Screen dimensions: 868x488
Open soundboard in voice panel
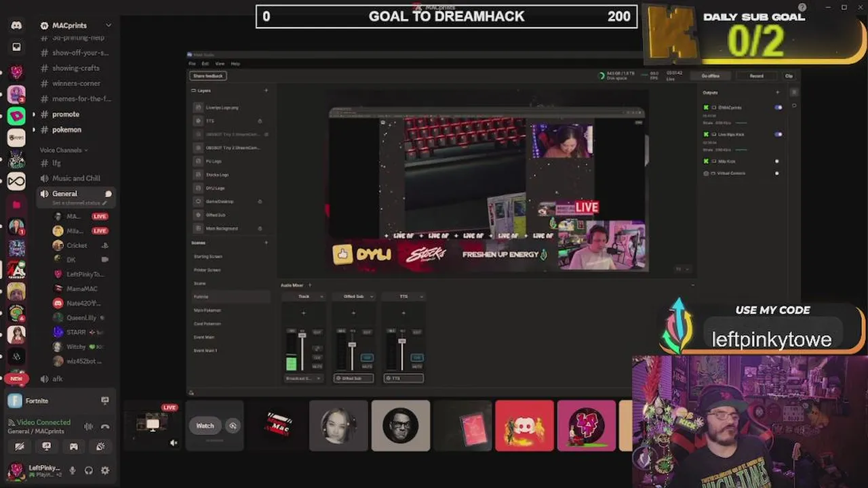100,447
